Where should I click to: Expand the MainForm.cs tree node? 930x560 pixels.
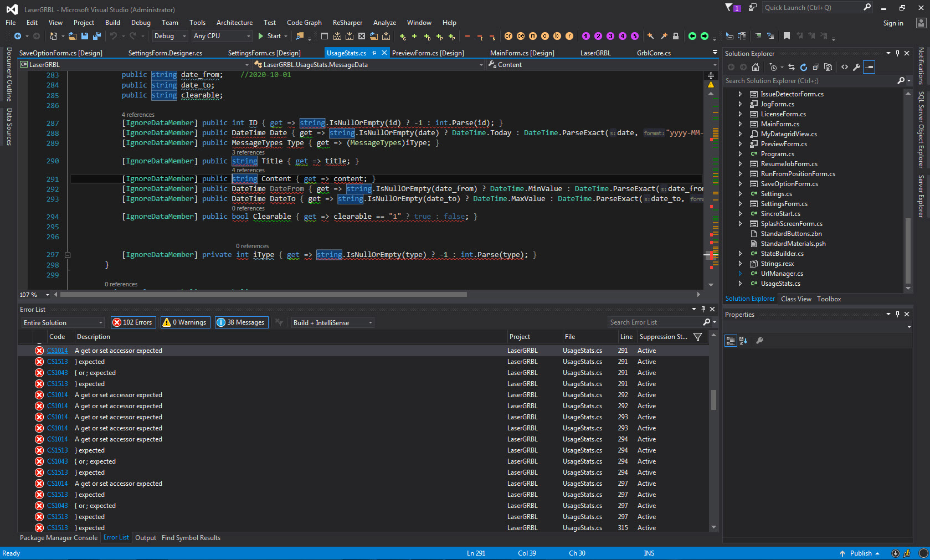(x=741, y=124)
